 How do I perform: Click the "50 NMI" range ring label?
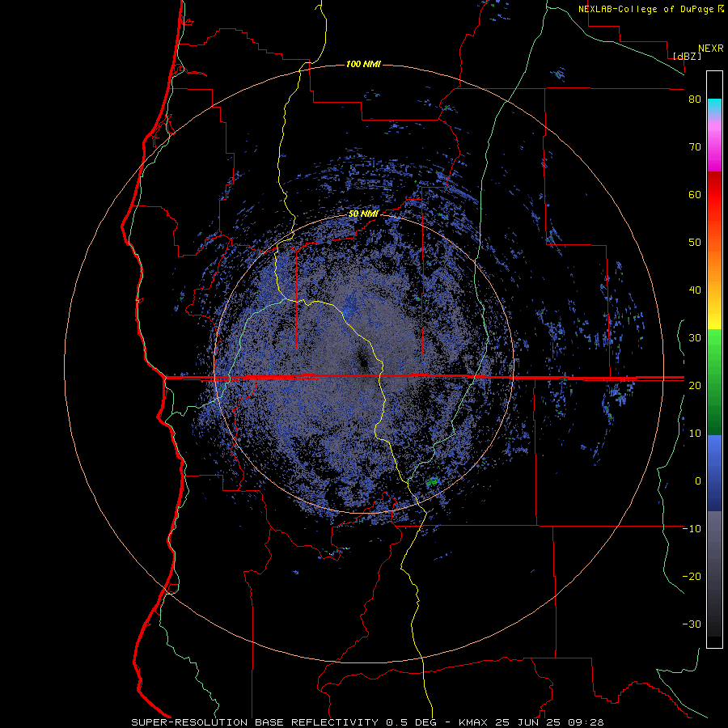pyautogui.click(x=363, y=214)
